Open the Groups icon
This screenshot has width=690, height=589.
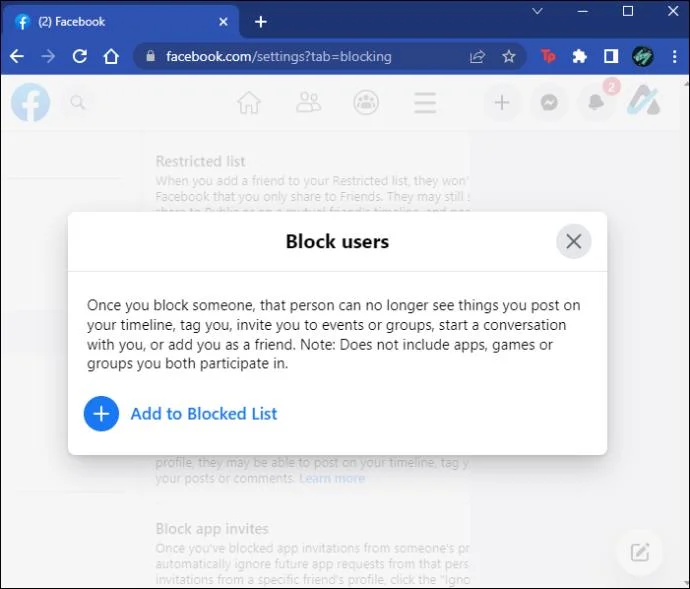coord(366,102)
